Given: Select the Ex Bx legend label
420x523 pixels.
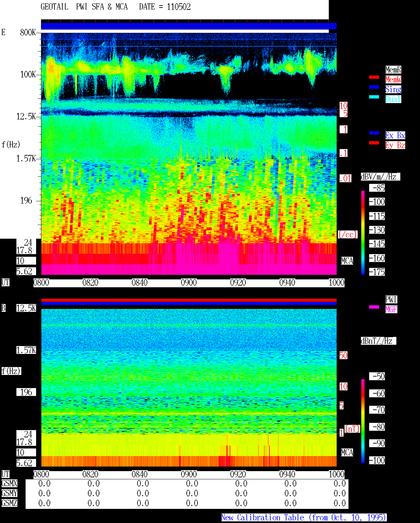Looking at the screenshot, I should [395, 135].
